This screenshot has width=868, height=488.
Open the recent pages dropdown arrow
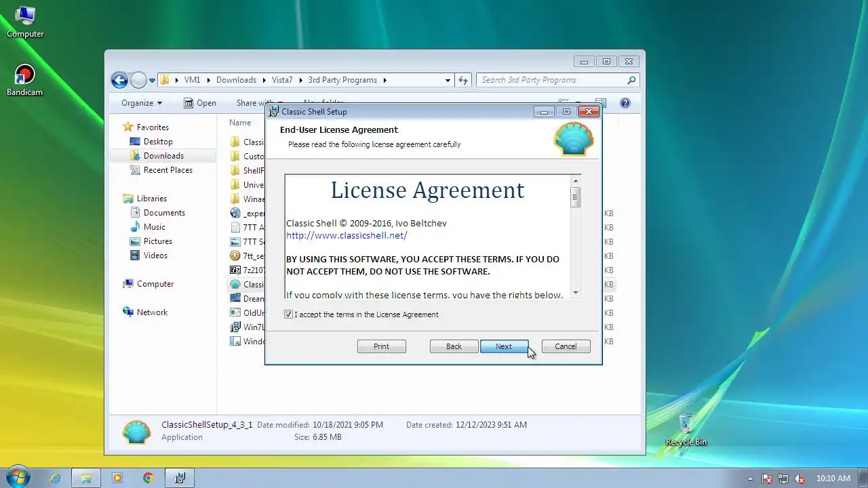152,80
